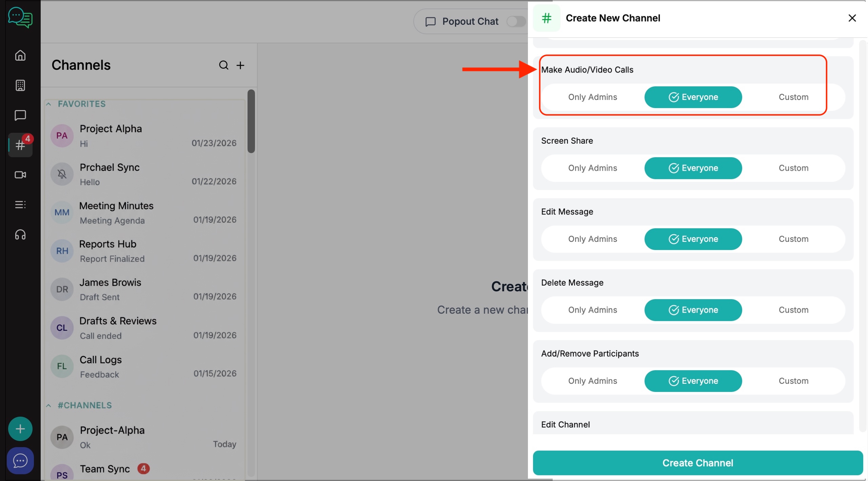Choose Only Admins for Audio/Video Calls

pyautogui.click(x=592, y=97)
